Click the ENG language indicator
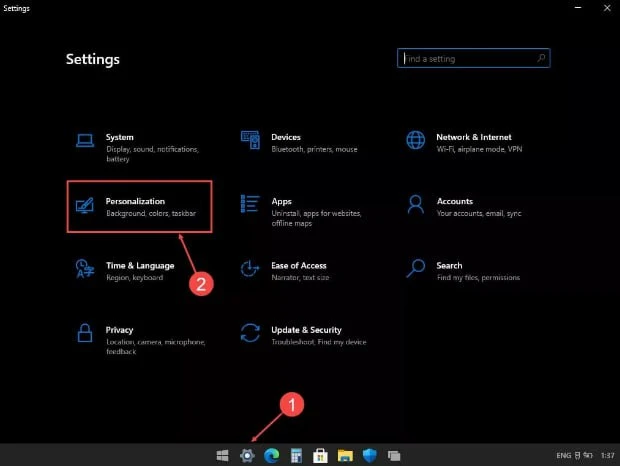Viewport: 620px width, 466px height. [x=563, y=456]
